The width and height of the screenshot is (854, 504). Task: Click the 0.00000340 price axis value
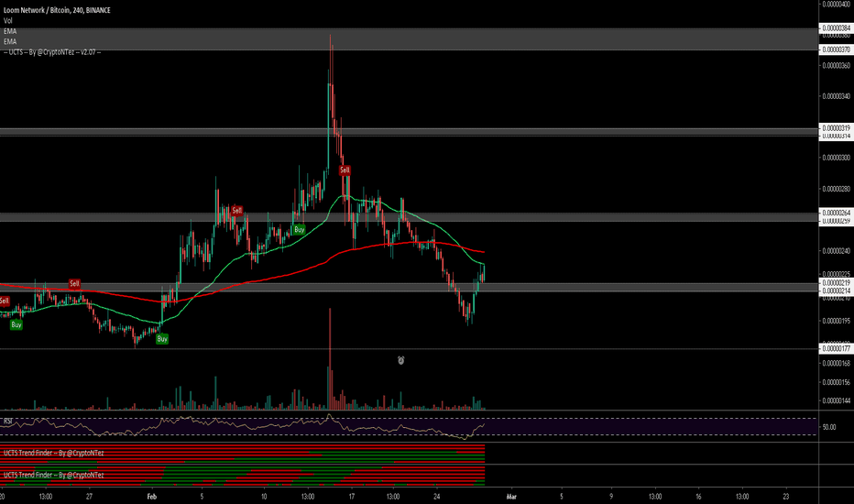(836, 96)
